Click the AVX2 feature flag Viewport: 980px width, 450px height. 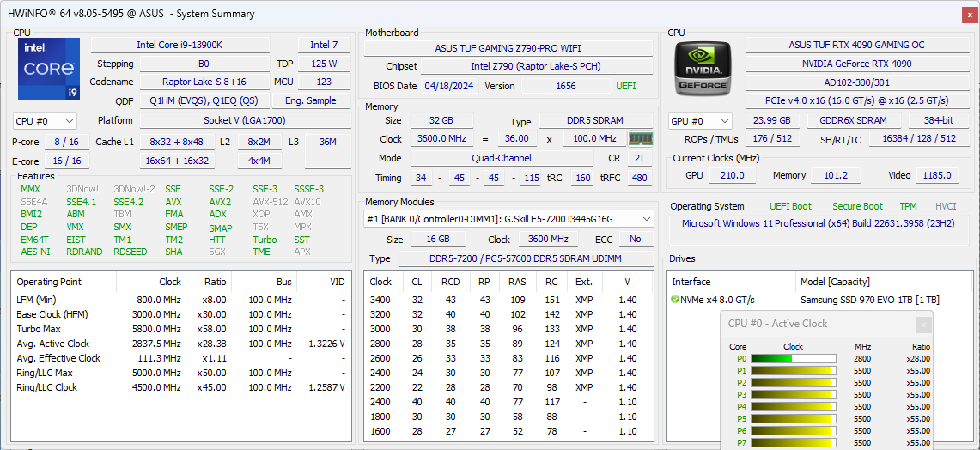(220, 202)
